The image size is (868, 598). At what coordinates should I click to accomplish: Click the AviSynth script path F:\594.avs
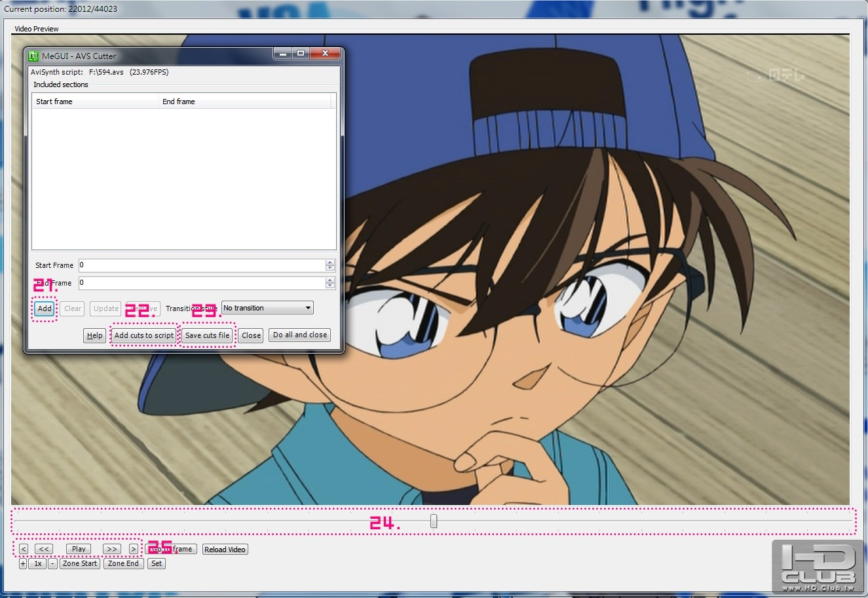coord(106,72)
